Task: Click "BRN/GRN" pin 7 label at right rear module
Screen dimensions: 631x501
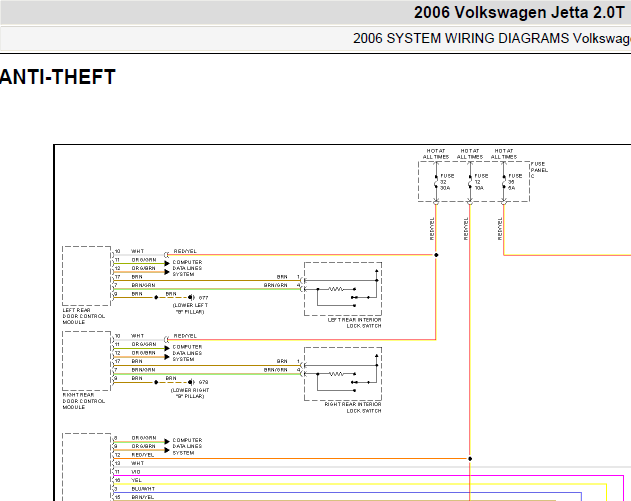Action: click(x=143, y=369)
